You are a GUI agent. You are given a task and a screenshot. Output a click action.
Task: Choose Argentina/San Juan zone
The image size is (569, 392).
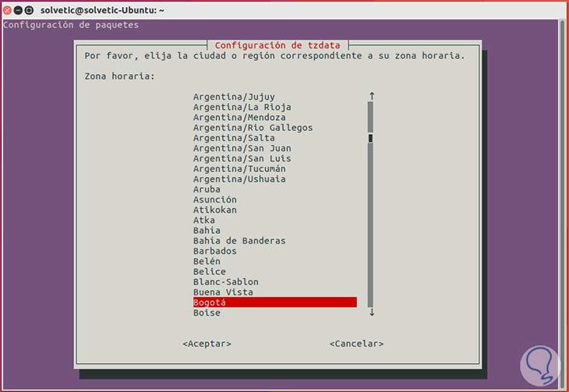coord(242,148)
